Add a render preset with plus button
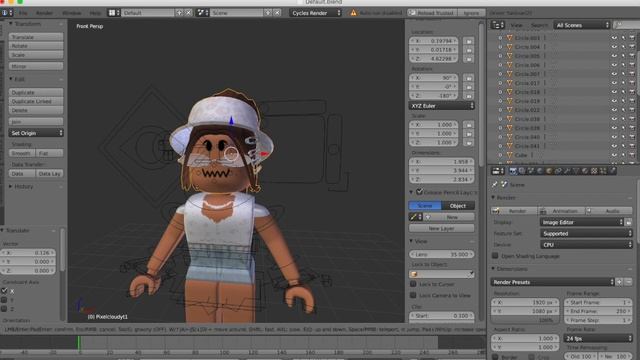 [619, 282]
